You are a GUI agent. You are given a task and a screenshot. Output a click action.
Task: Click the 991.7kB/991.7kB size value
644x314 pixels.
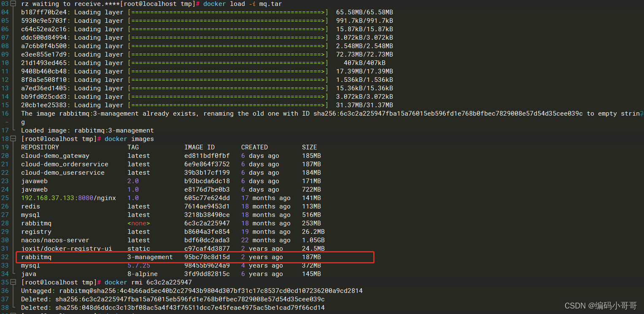click(364, 21)
